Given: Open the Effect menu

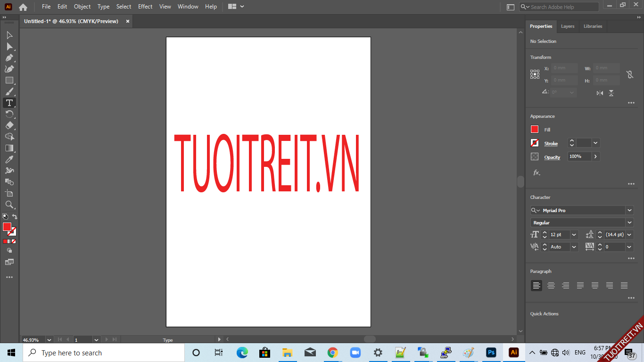Looking at the screenshot, I should tap(145, 7).
